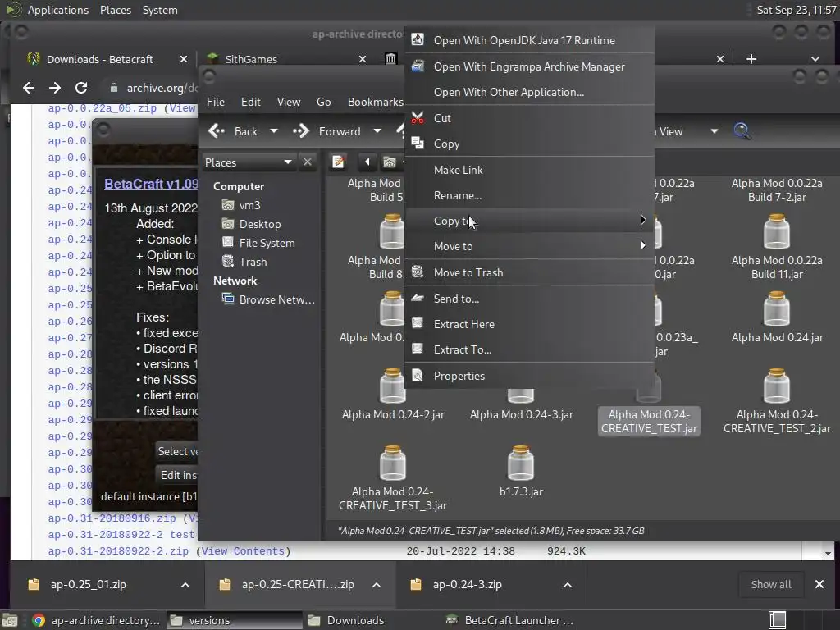840x630 pixels.
Task: Click the path bar left scroll arrow
Action: pyautogui.click(x=367, y=162)
